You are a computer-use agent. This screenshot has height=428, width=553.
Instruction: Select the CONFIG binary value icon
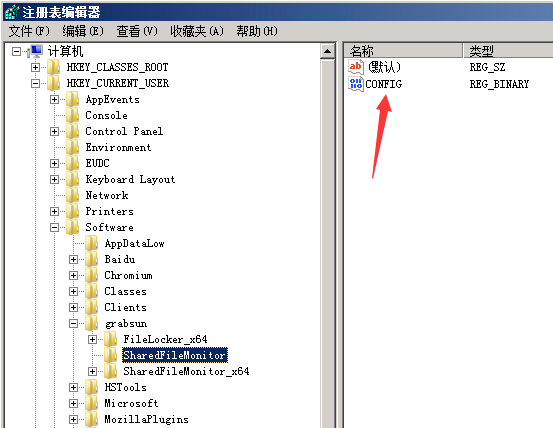(356, 84)
